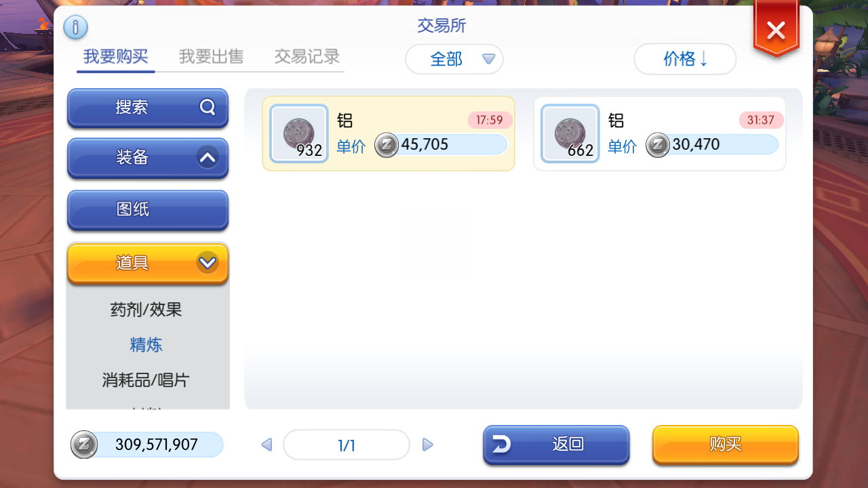
Task: Click Zeny coin icon next to 309,571,907 balance
Action: click(84, 445)
